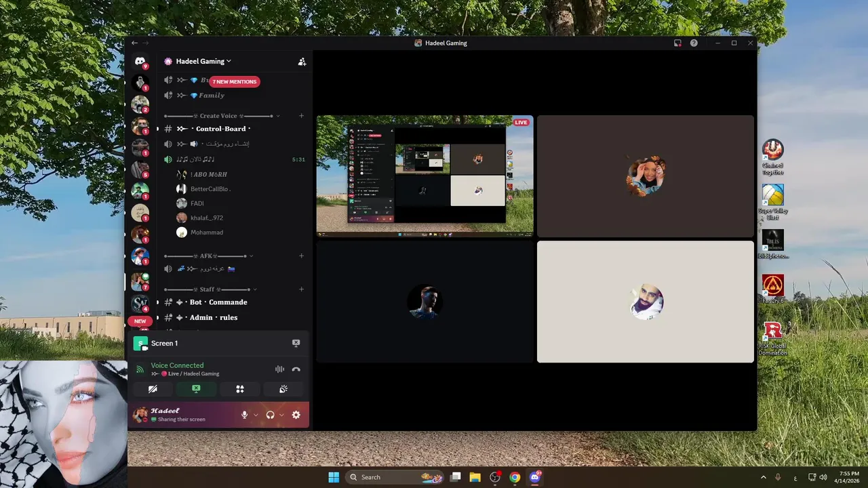The image size is (868, 488).
Task: Open the Super Volley Blast desktop shortcut
Action: point(772,202)
